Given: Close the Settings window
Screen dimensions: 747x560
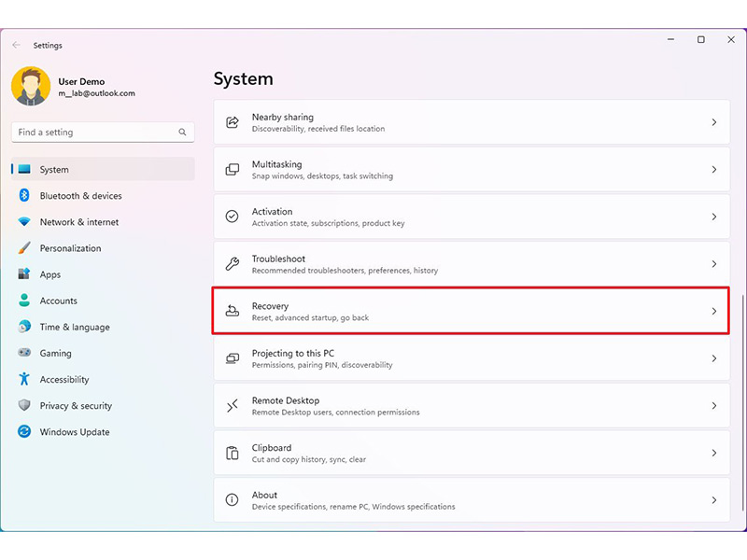Looking at the screenshot, I should [x=731, y=39].
